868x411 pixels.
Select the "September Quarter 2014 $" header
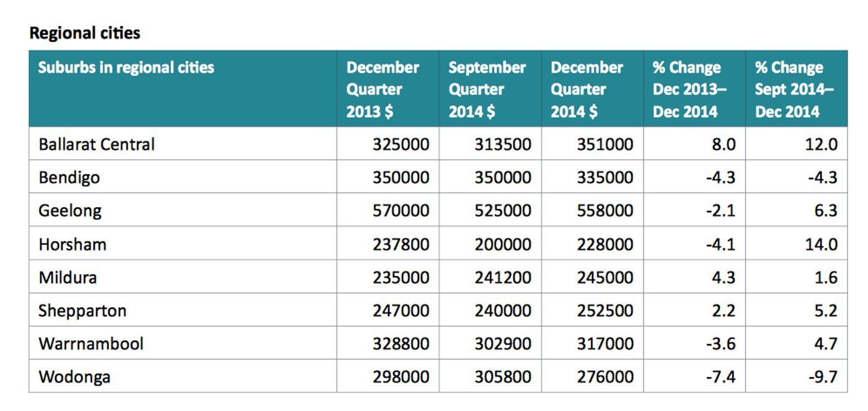[x=487, y=89]
